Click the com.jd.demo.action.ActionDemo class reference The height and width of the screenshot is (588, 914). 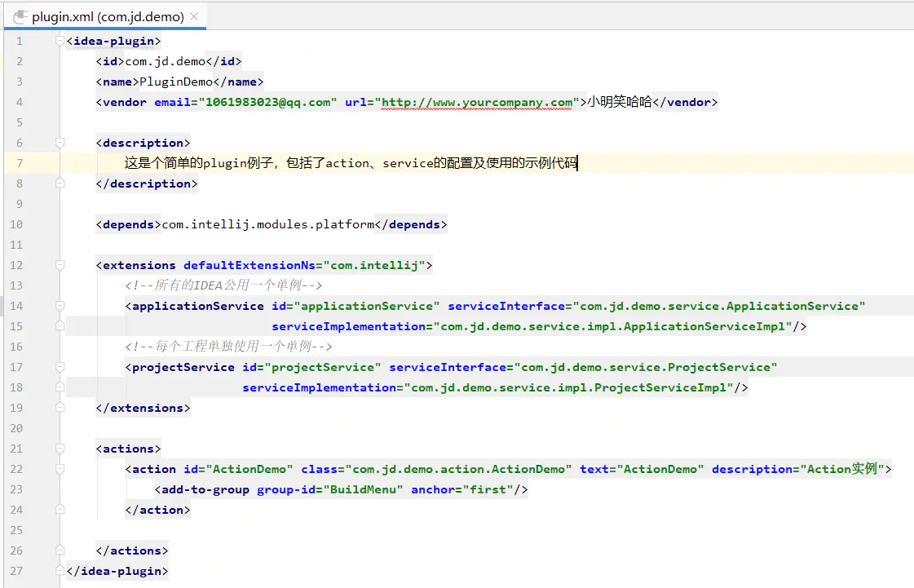[459, 469]
